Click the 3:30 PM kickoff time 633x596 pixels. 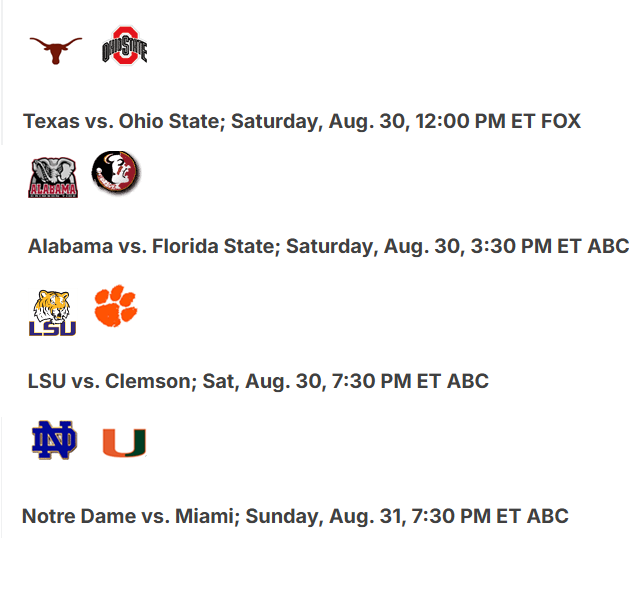pyautogui.click(x=511, y=246)
